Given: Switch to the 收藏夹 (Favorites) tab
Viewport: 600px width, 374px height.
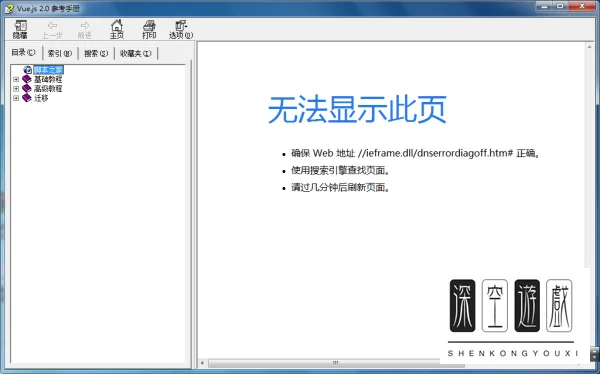Looking at the screenshot, I should pos(136,53).
